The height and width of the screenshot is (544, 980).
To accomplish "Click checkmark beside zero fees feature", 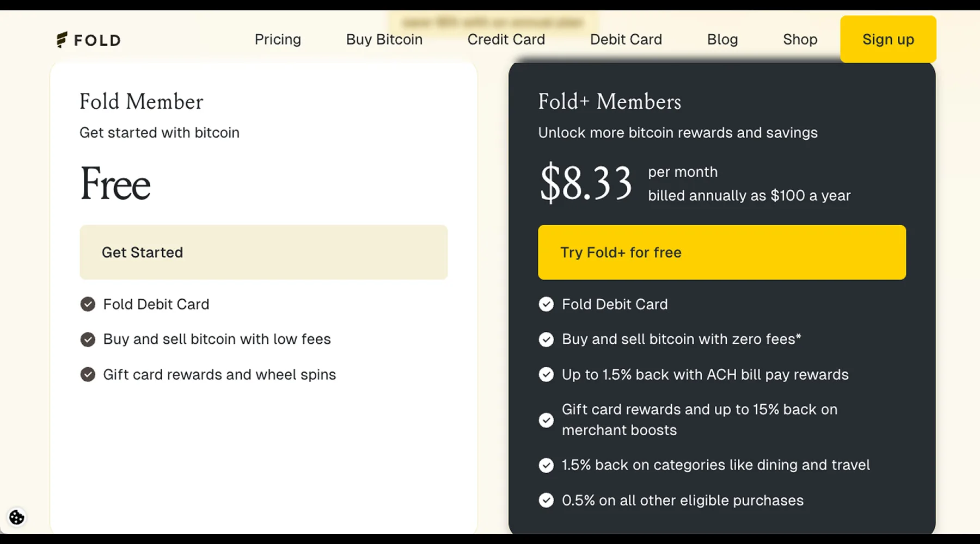I will coord(546,339).
